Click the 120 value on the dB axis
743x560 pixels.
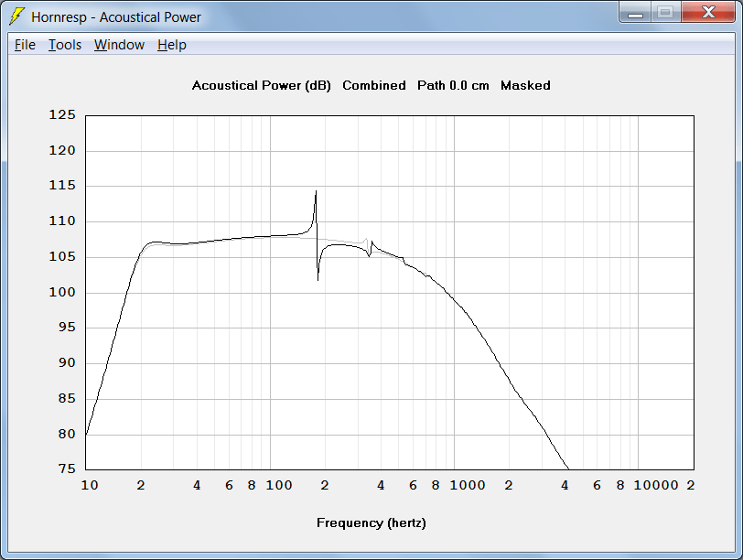tap(62, 151)
